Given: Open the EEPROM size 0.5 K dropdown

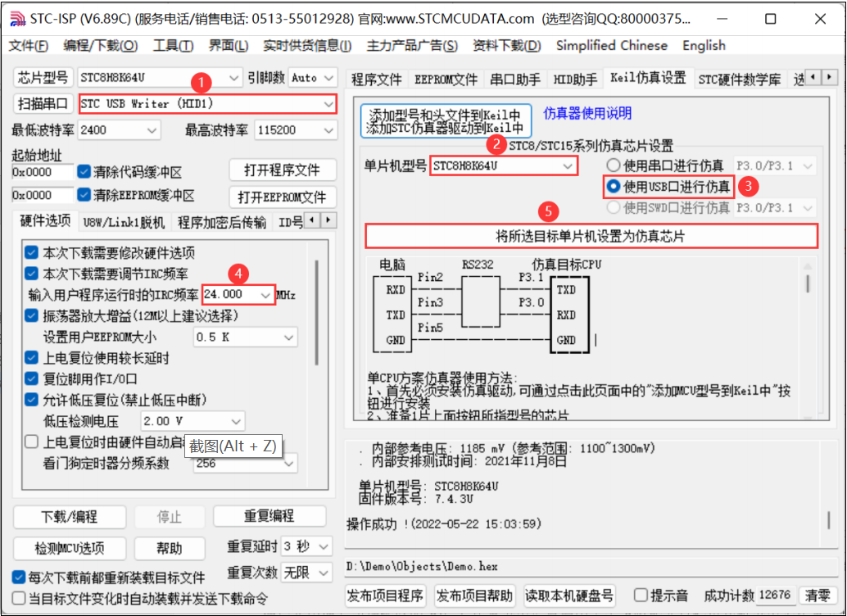Looking at the screenshot, I should (288, 337).
